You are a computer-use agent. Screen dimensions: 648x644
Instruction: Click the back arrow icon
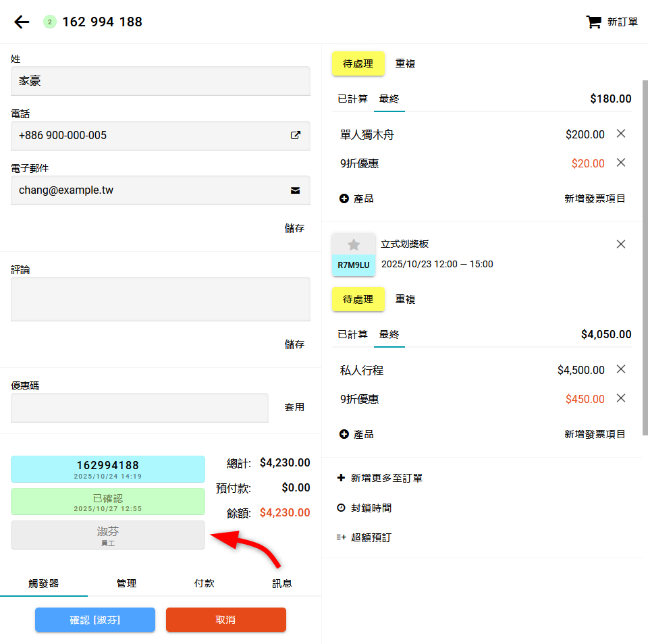22,22
